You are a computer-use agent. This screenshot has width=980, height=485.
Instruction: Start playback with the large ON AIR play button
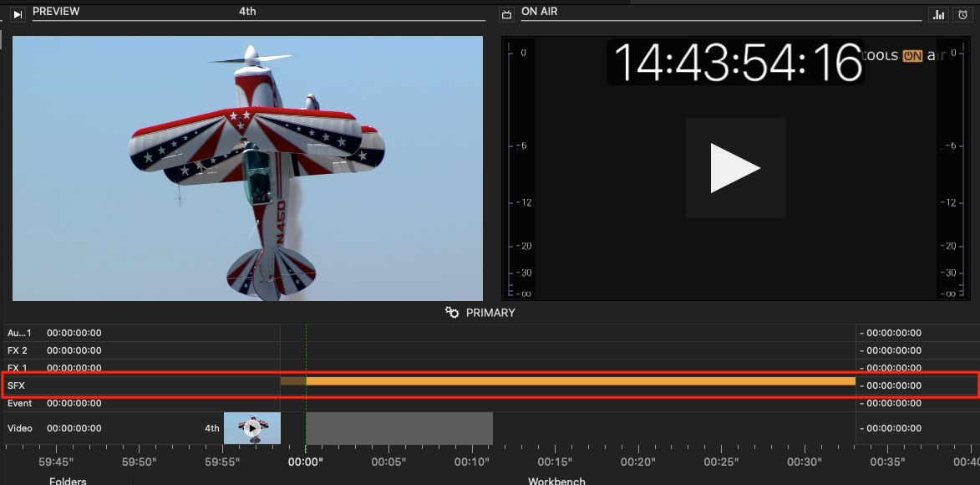click(735, 168)
